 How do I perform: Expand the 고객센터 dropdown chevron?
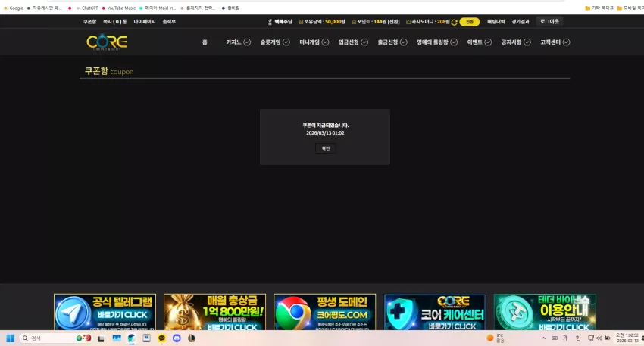[567, 42]
